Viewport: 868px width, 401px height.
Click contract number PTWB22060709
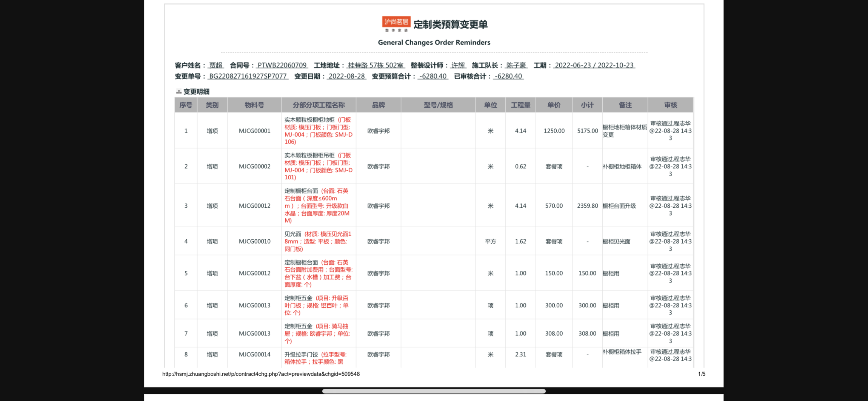pos(282,65)
